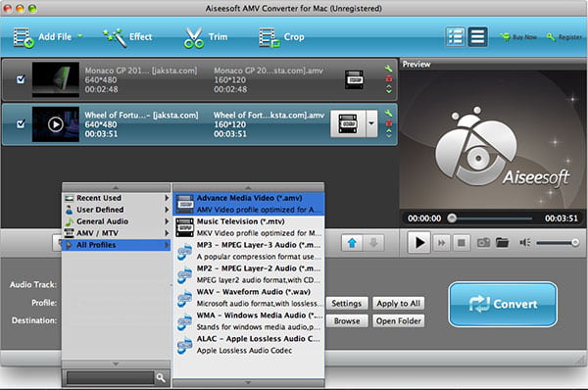Mute the preview speaker icon
Image resolution: width=588 pixels, height=390 pixels.
point(524,243)
